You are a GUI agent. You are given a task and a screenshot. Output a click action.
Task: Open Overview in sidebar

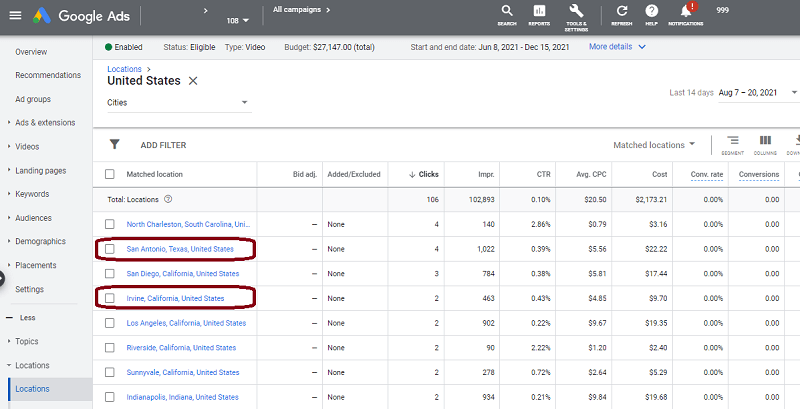point(31,52)
